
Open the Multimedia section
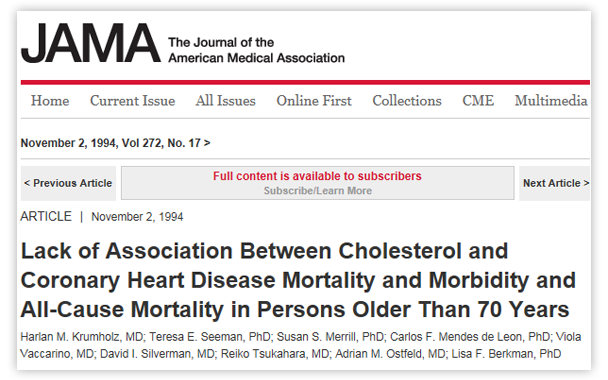click(551, 101)
